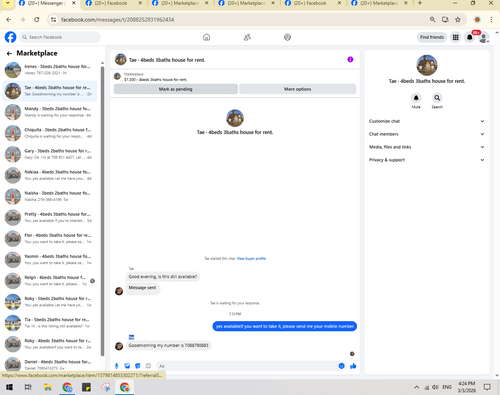500x395 pixels.
Task: Open the Facebook Home icon
Action: (x=207, y=37)
